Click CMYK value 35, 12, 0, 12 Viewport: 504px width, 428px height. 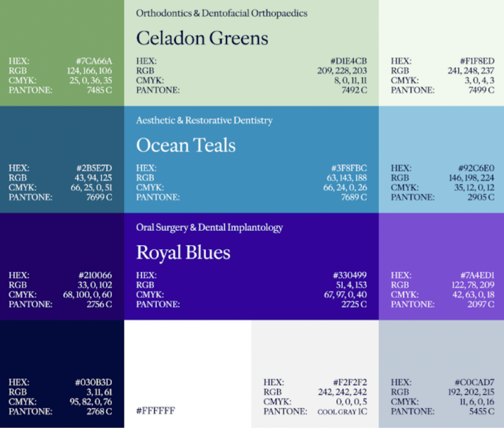click(x=474, y=187)
